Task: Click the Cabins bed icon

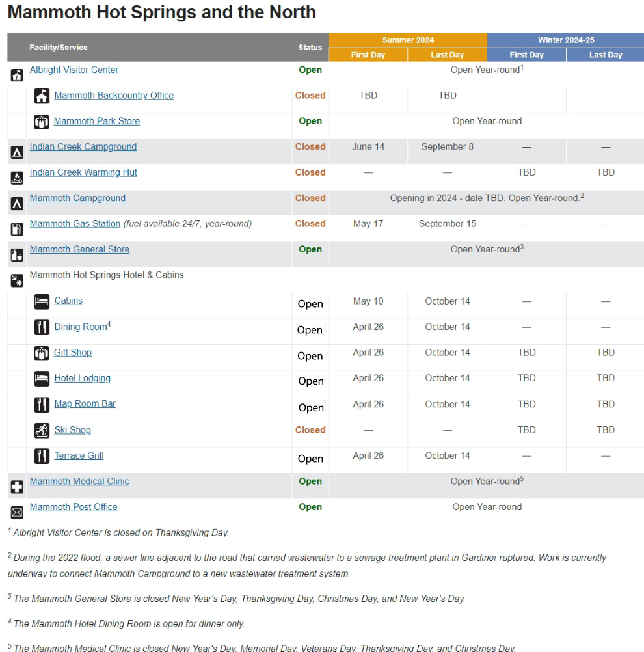Action: [x=42, y=302]
